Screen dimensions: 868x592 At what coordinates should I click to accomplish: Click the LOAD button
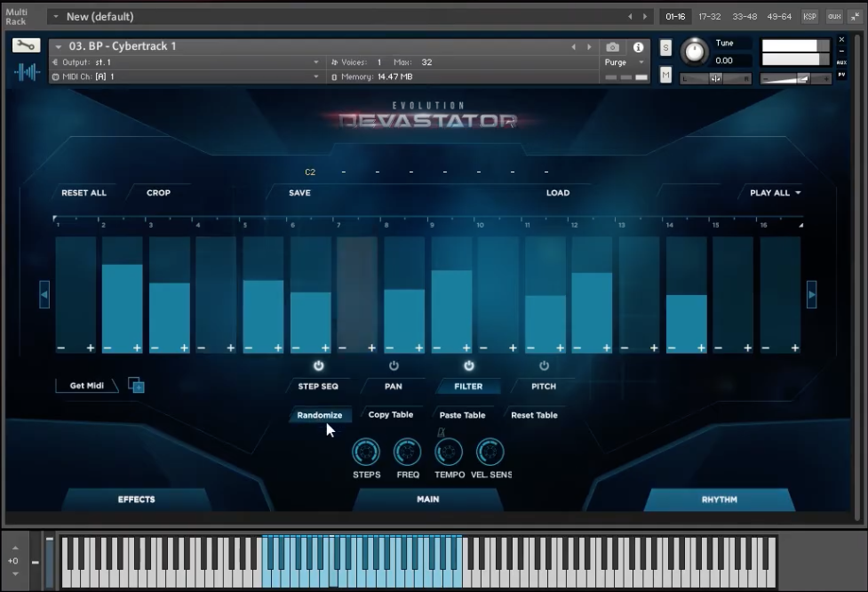557,193
